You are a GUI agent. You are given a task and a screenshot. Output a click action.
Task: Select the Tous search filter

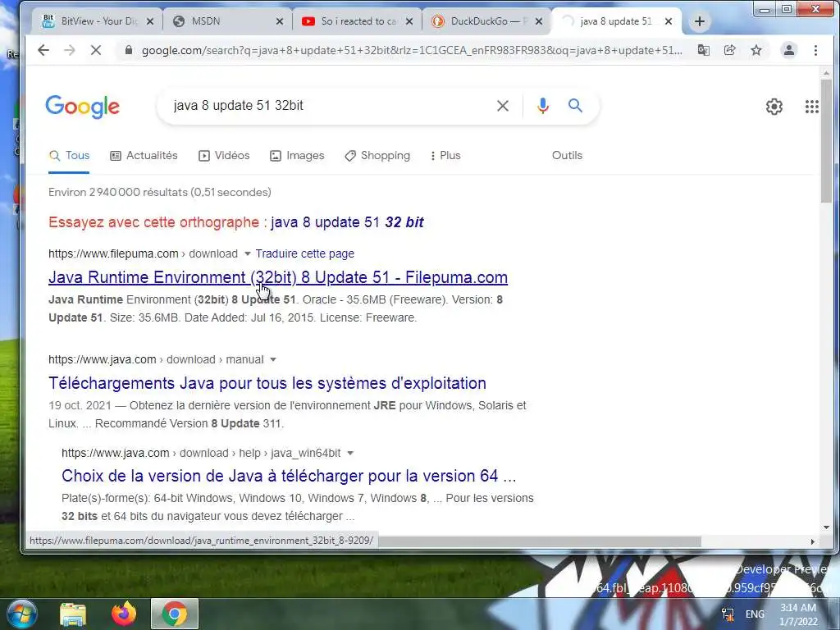point(69,155)
